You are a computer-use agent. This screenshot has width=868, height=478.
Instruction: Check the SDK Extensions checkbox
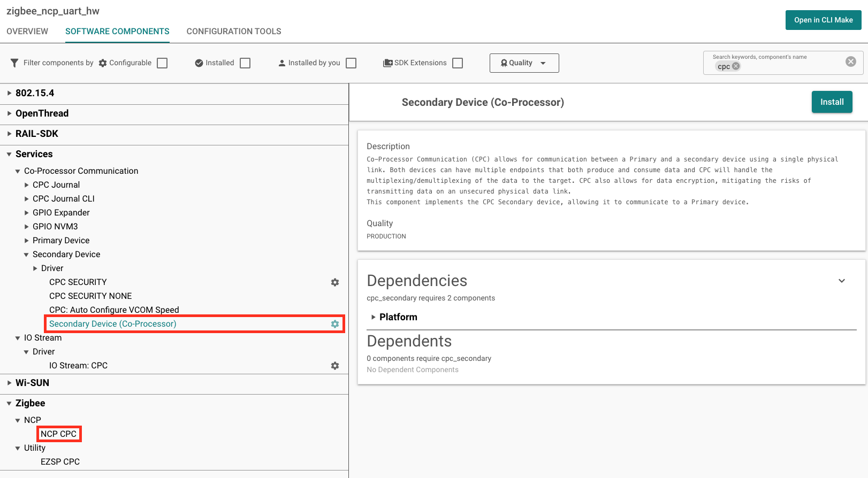pyautogui.click(x=458, y=63)
